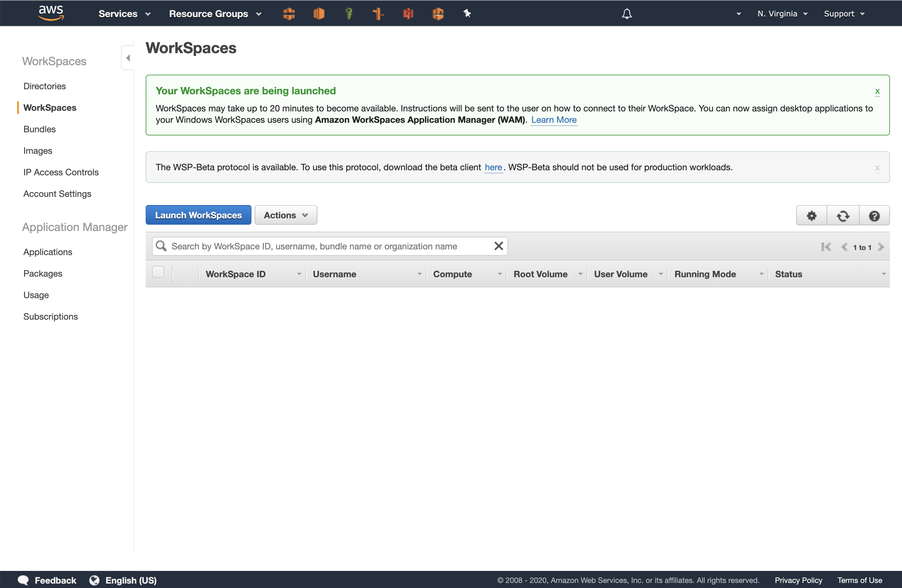
Task: Clear the search box with the X icon
Action: (499, 246)
